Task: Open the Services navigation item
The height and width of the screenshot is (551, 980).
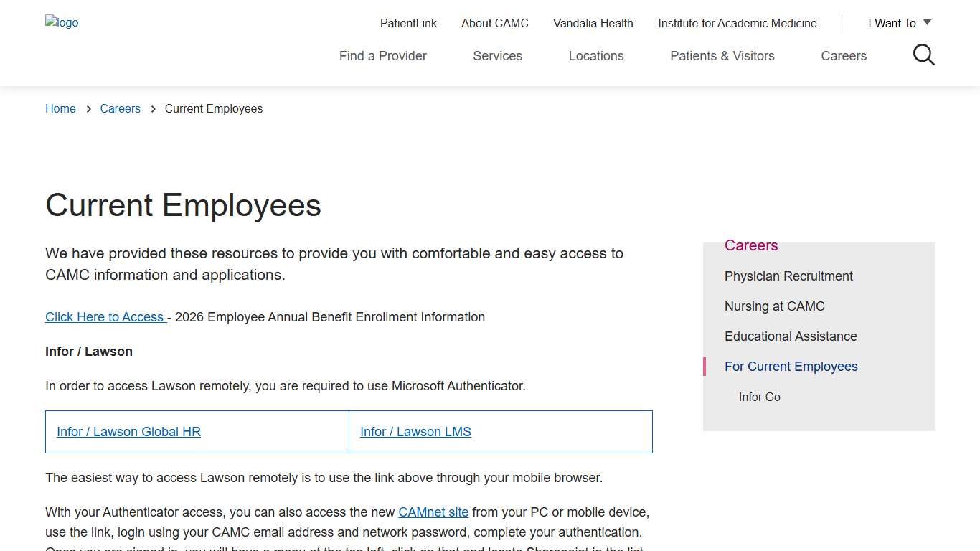Action: point(497,55)
